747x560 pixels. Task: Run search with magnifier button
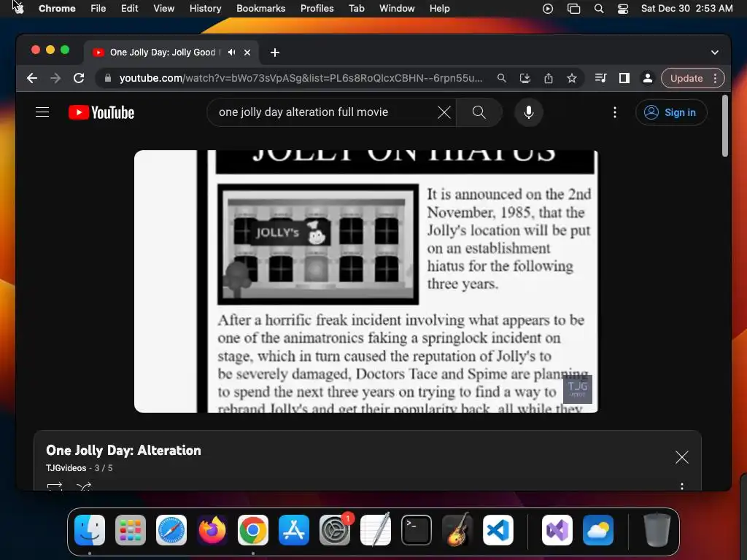pyautogui.click(x=479, y=112)
